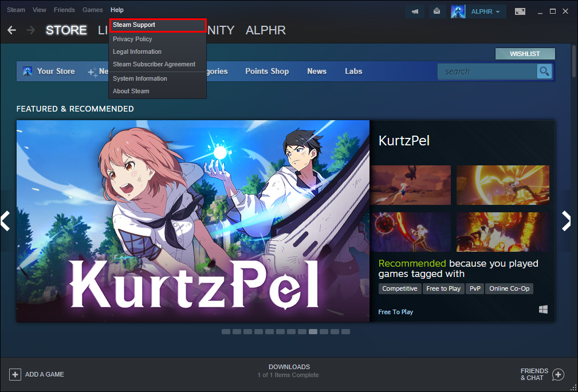Click the store page vertical scrollbar

pyautogui.click(x=575, y=61)
